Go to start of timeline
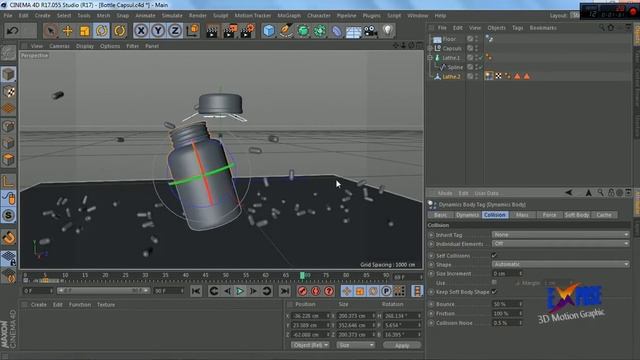Screen dimensions: 640x360 pos(196,291)
